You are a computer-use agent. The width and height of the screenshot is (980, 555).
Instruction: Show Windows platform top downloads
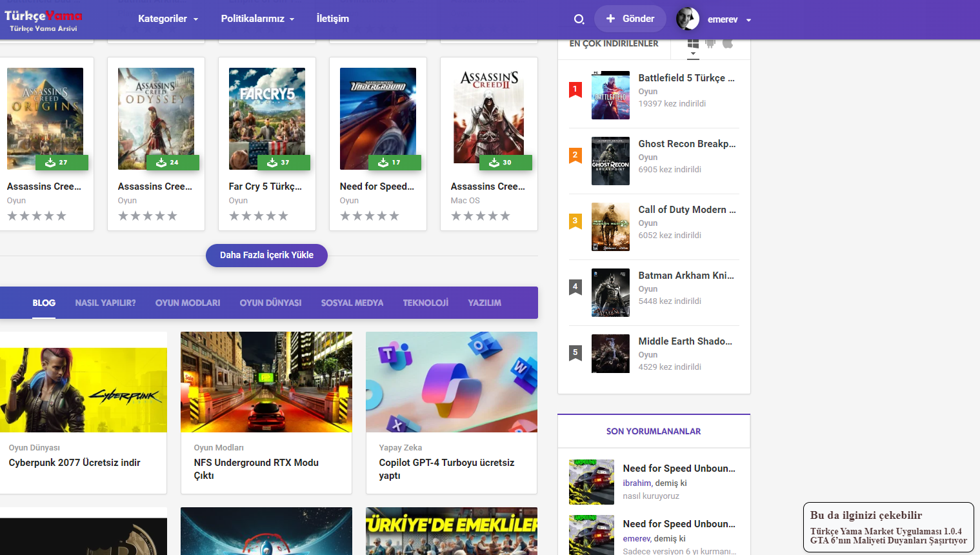[693, 43]
